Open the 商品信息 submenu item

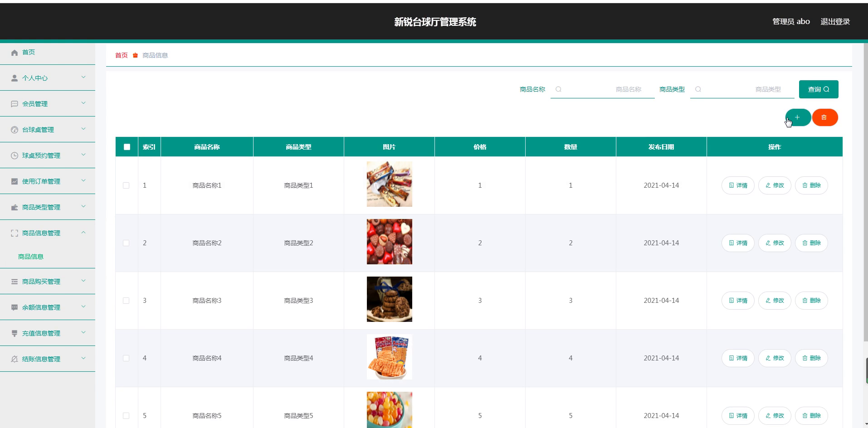[x=31, y=257]
